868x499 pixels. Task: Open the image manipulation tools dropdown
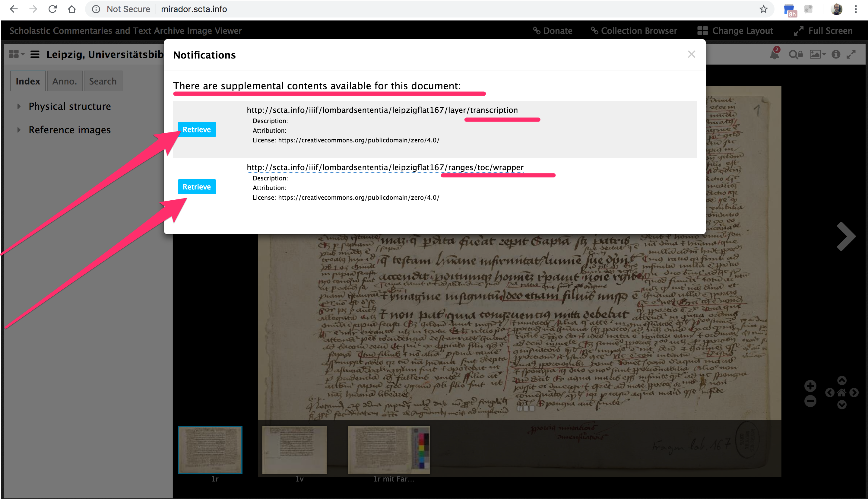coord(817,54)
